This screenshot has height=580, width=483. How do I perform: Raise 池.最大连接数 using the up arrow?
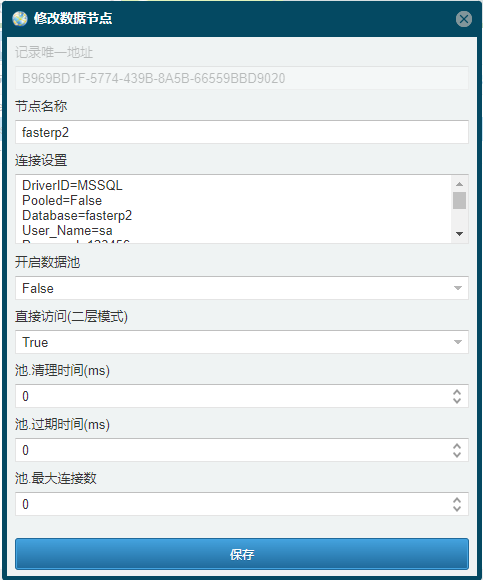(457, 500)
